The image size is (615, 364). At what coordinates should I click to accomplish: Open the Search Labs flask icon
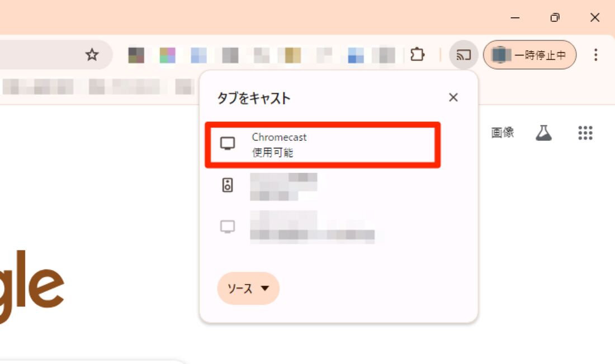point(543,133)
